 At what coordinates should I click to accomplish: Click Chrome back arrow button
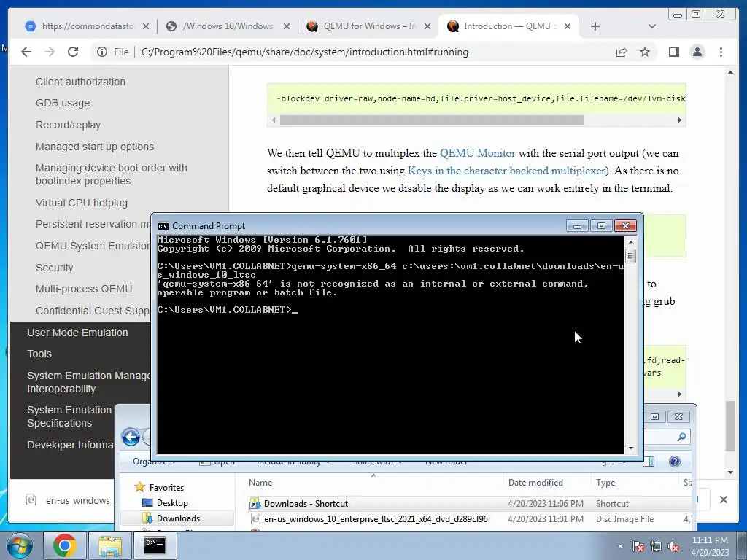pyautogui.click(x=26, y=52)
